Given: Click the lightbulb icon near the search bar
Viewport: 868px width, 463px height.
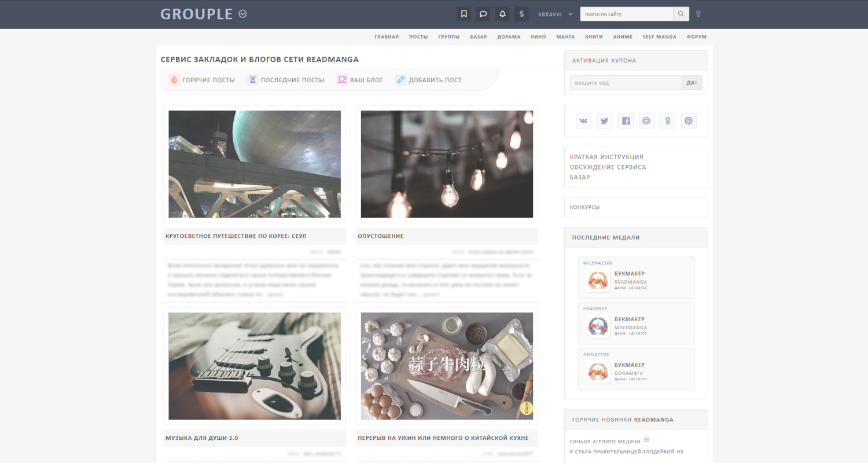Looking at the screenshot, I should click(698, 13).
